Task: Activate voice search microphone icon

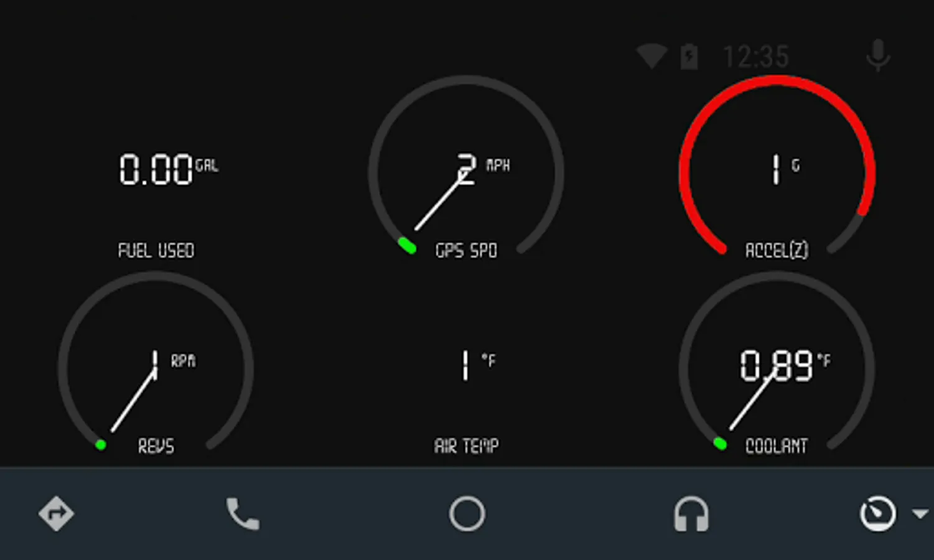Action: 878,55
